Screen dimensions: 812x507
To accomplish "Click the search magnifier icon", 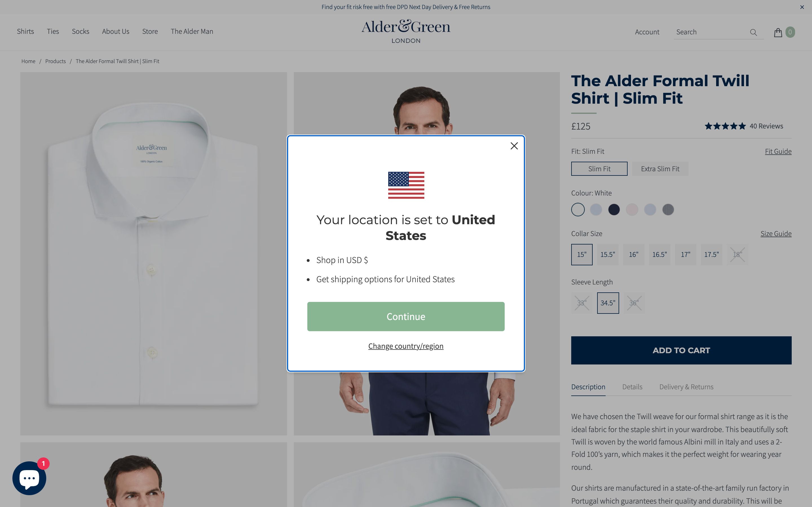I will click(x=753, y=32).
